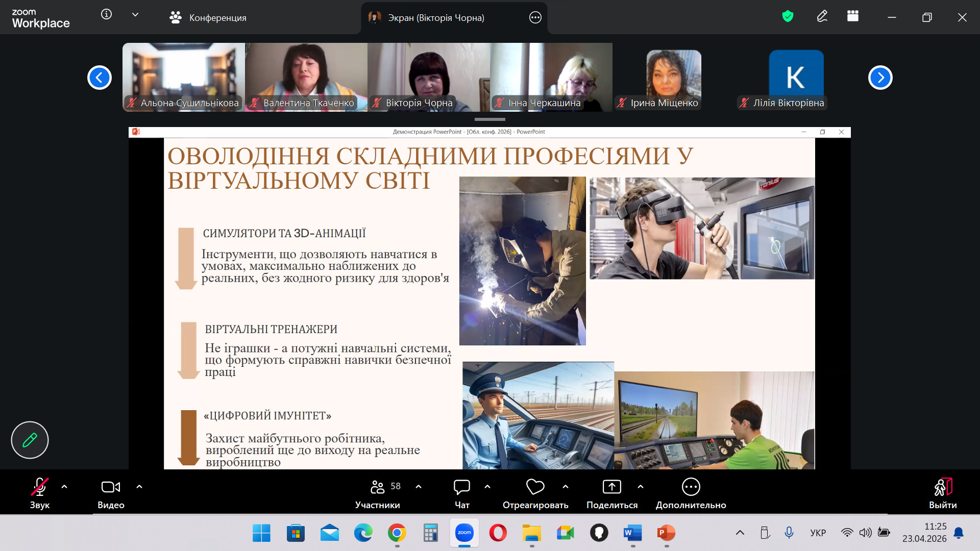Show next participants with the right arrow
This screenshot has height=551, width=980.
(x=880, y=78)
